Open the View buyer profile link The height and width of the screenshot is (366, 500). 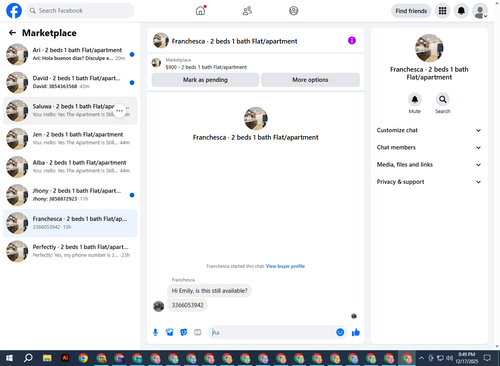tap(285, 266)
